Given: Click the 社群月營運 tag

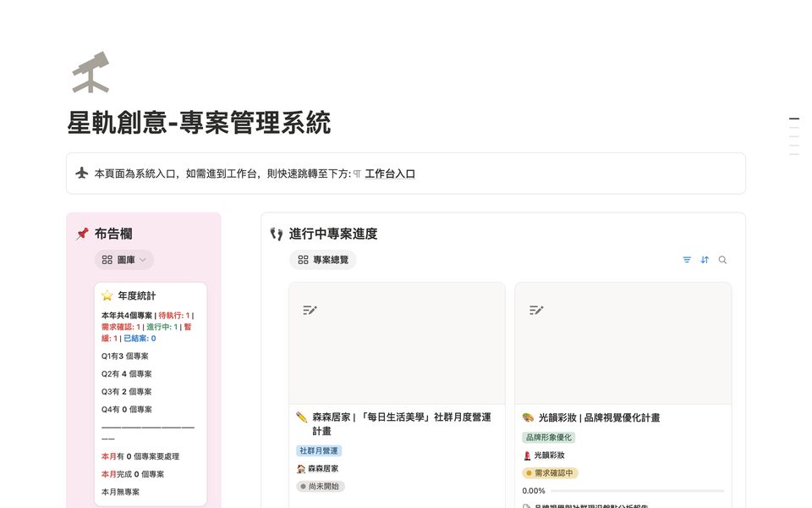Looking at the screenshot, I should [319, 451].
